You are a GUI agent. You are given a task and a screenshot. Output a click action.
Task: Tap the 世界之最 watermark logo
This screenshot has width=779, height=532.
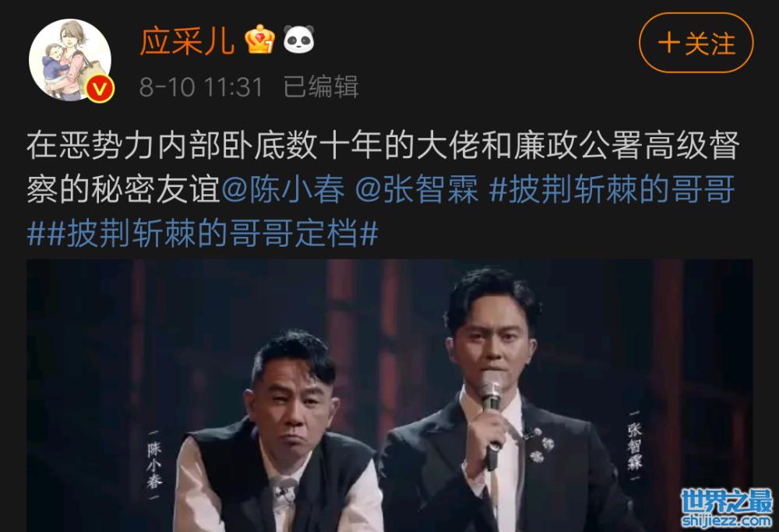[x=727, y=501]
